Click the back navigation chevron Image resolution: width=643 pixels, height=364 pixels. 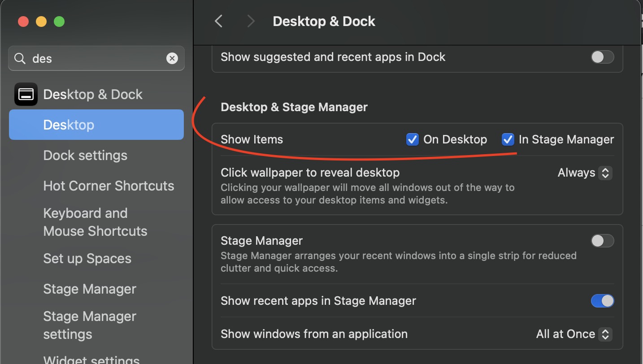point(219,21)
